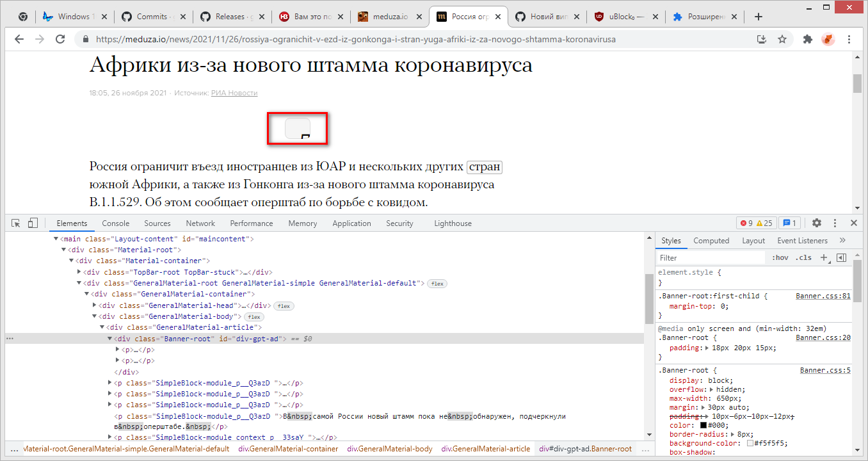Open DevTools settings gear
This screenshot has height=461, width=868.
pyautogui.click(x=816, y=222)
